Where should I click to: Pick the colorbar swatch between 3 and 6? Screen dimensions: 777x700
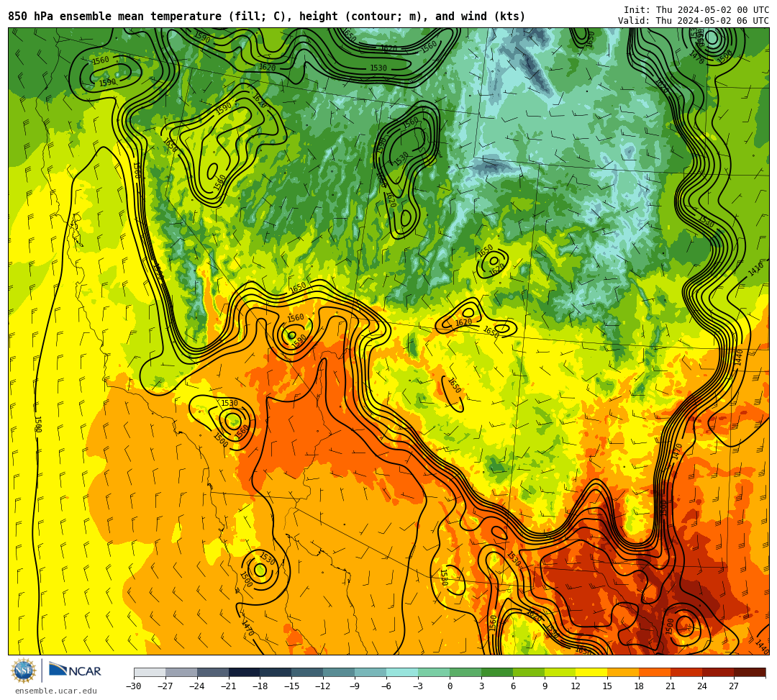497,672
